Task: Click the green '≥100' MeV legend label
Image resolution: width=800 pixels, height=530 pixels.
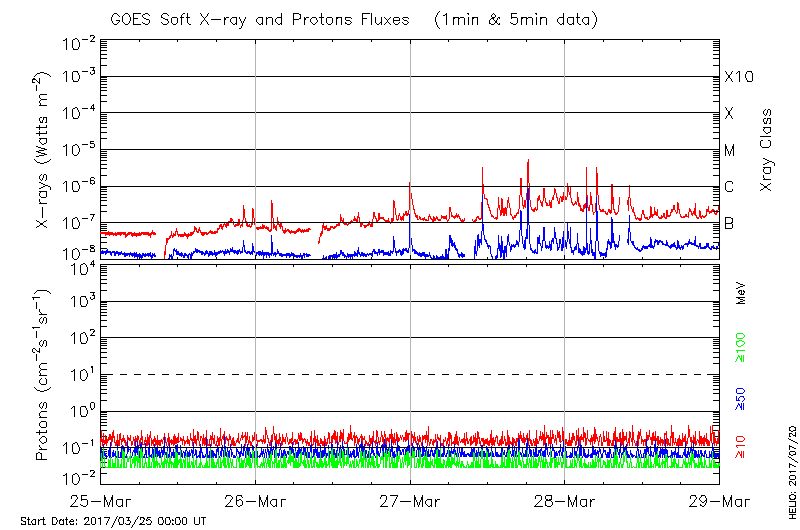Action: coord(741,345)
